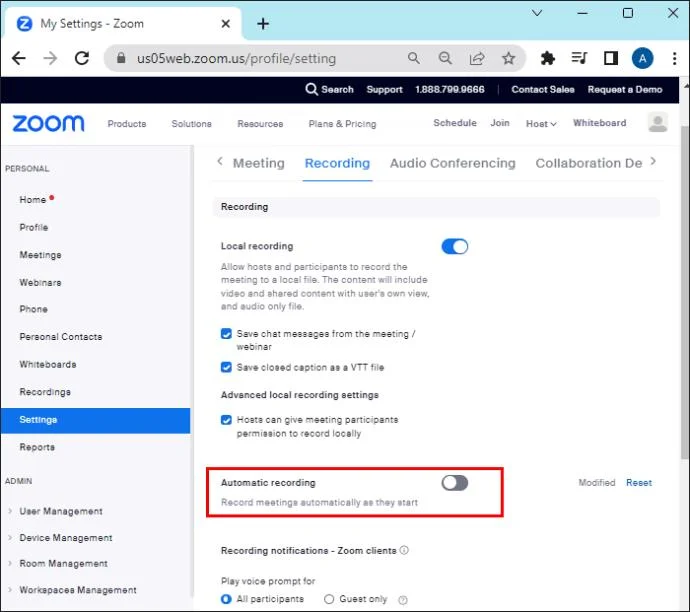Click Reset next to Automatic recording
Viewport: 690px width, 612px height.
click(639, 483)
